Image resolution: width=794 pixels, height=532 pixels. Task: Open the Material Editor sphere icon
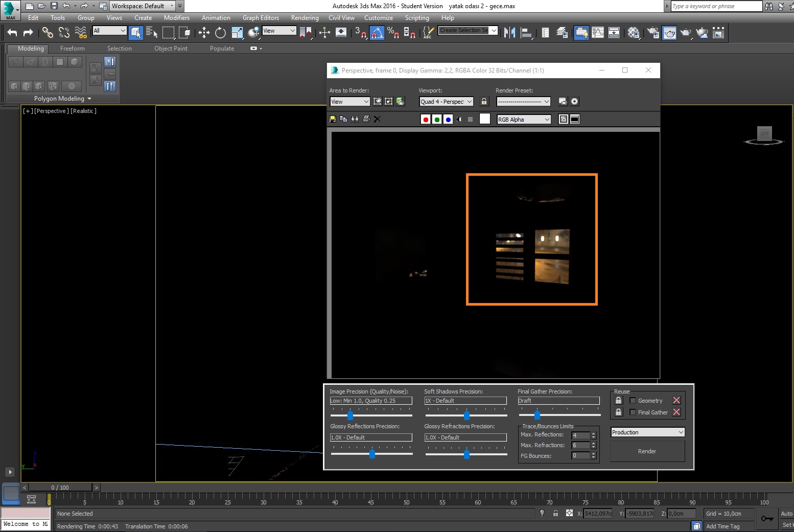point(634,33)
